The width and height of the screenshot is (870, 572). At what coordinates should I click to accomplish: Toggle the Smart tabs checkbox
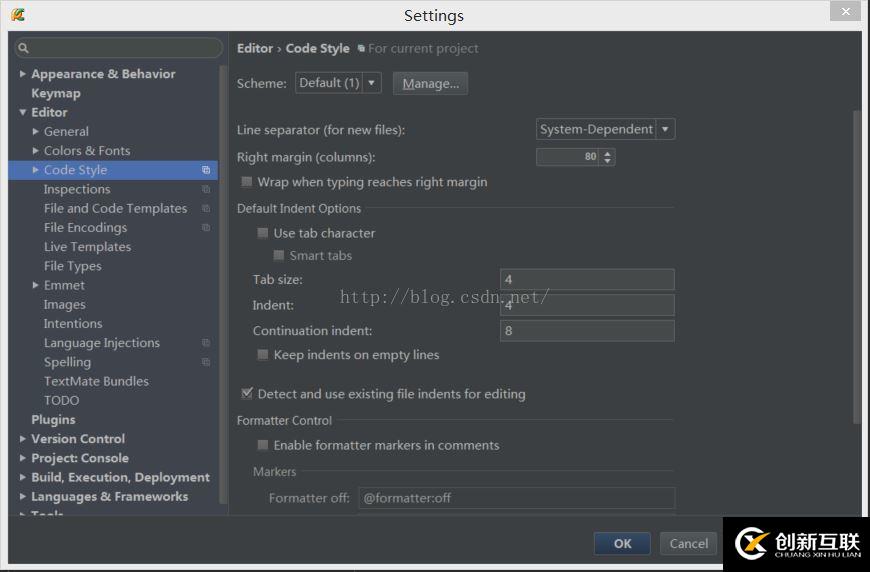279,255
